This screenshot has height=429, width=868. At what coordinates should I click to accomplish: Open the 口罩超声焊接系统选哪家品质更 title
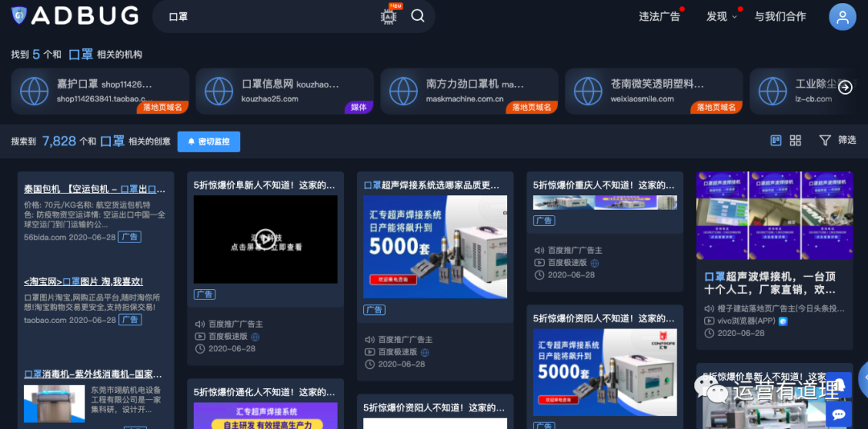pos(432,185)
